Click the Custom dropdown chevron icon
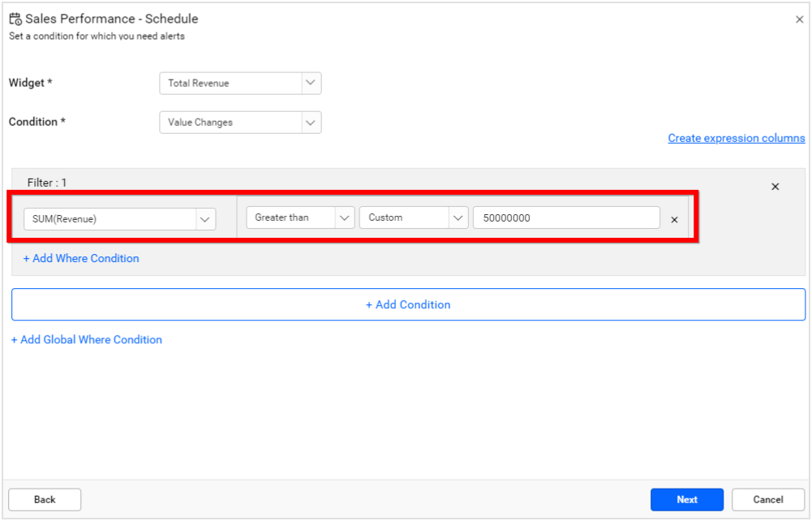812x521 pixels. tap(458, 217)
